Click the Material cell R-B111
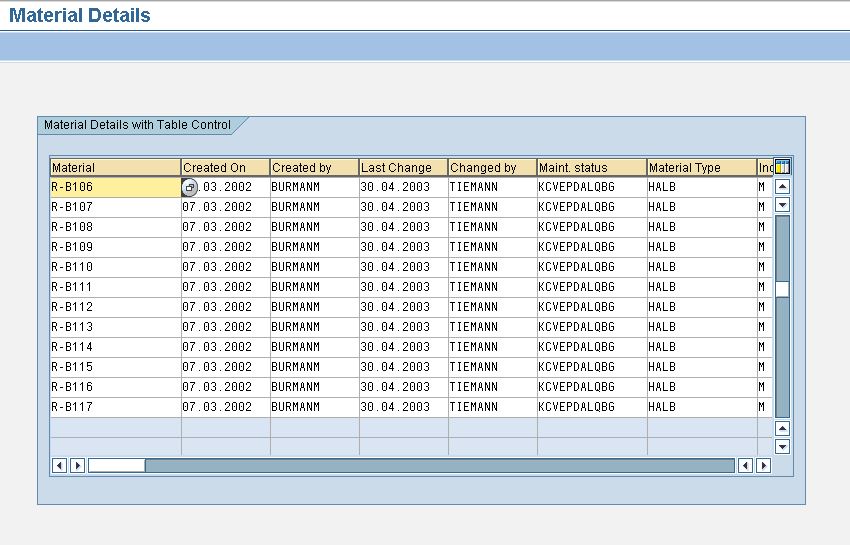850x545 pixels. 115,287
